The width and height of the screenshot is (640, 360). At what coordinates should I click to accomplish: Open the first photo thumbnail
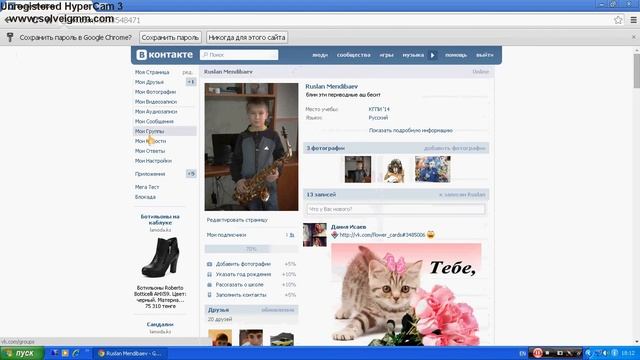point(358,169)
